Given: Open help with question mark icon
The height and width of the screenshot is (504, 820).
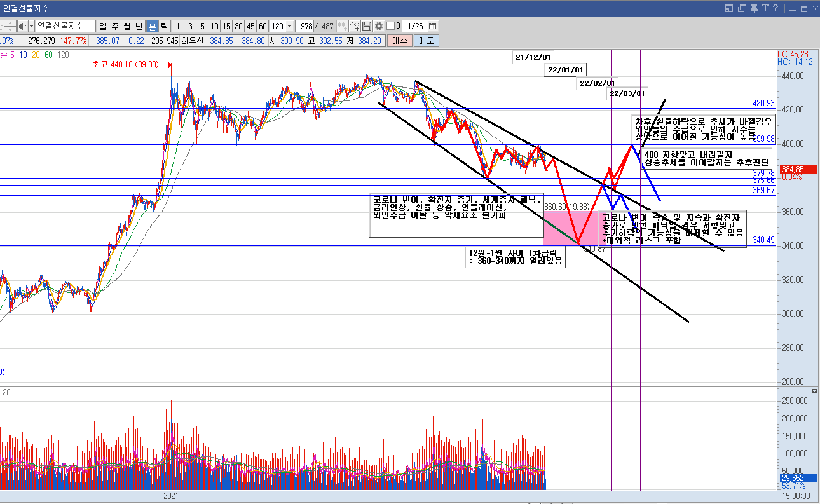Looking at the screenshot, I should tap(776, 8).
